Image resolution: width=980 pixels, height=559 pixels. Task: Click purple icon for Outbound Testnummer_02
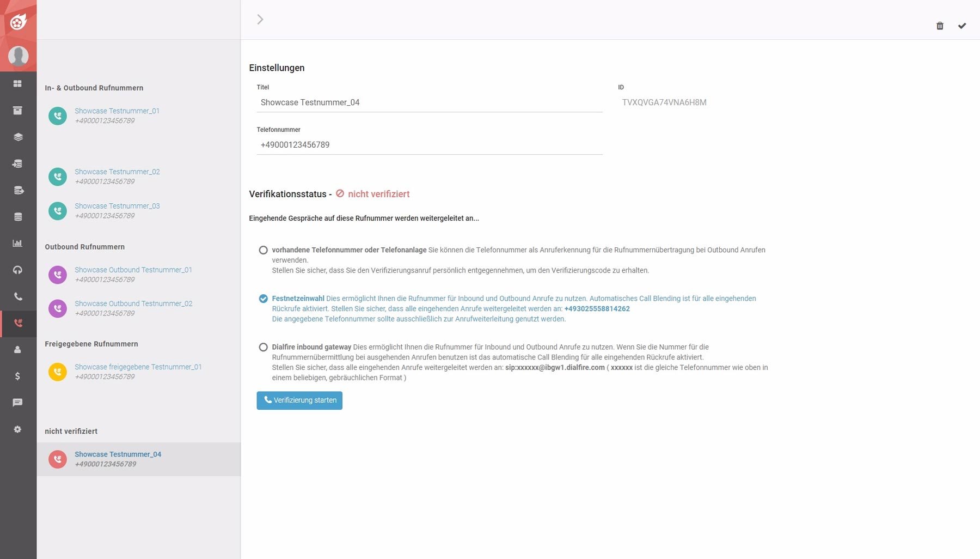pyautogui.click(x=58, y=308)
